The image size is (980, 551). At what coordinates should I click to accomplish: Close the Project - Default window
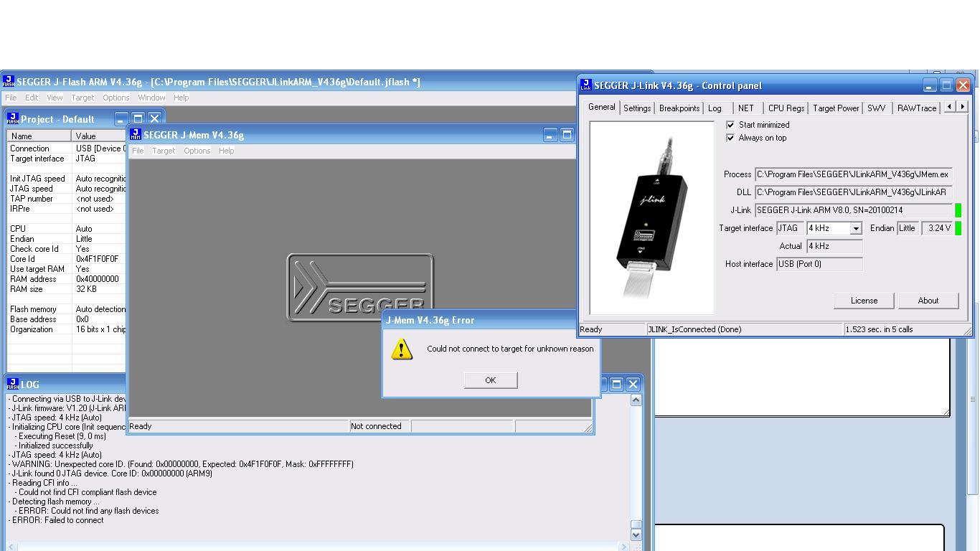[154, 119]
